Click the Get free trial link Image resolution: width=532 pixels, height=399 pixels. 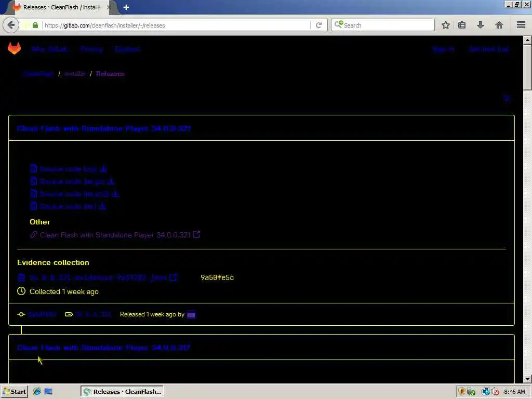(x=489, y=49)
